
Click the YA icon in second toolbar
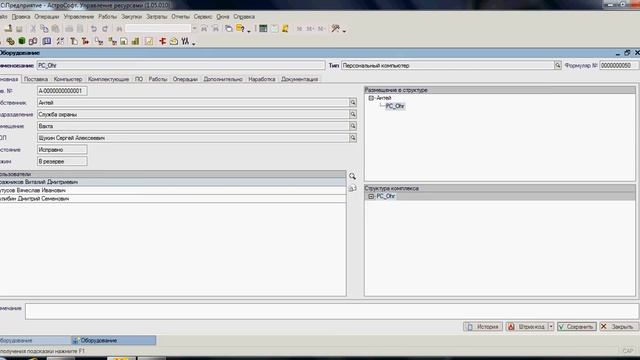click(x=185, y=41)
